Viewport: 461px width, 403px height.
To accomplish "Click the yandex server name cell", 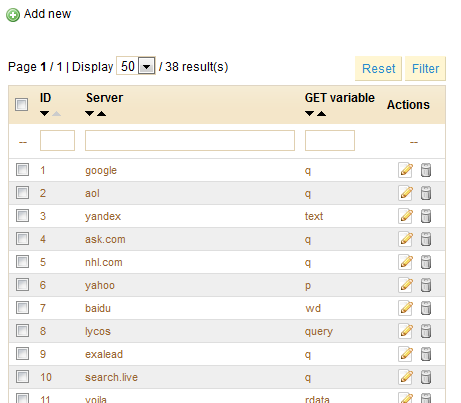I will (x=103, y=217).
